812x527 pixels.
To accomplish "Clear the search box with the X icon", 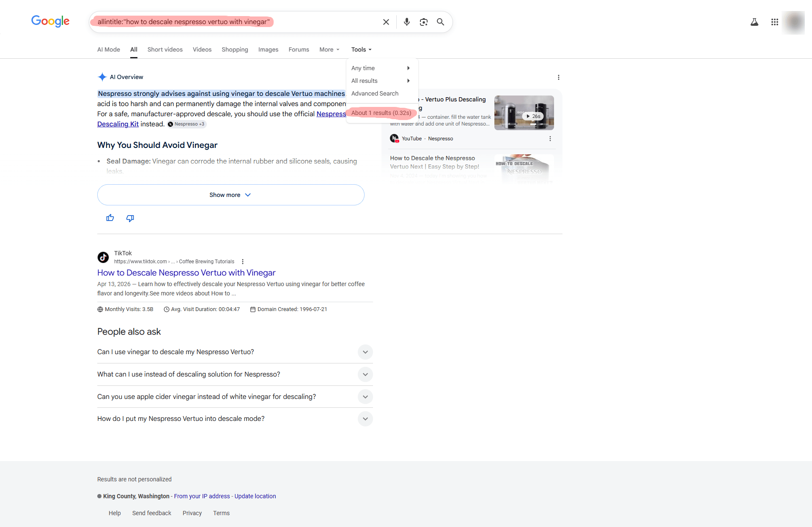I will click(386, 22).
